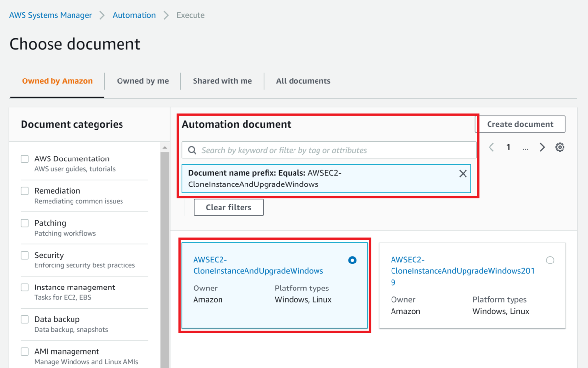Switch to Owned by me tab

[x=143, y=81]
